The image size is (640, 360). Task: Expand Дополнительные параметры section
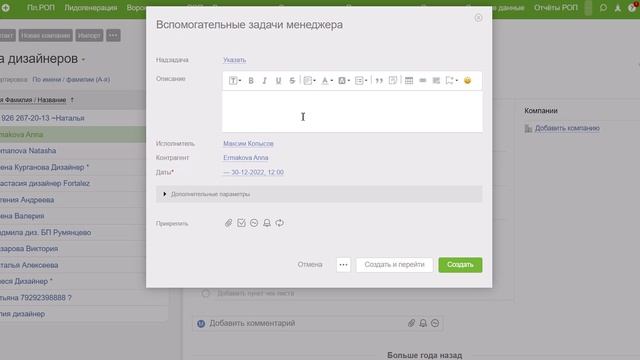319,194
